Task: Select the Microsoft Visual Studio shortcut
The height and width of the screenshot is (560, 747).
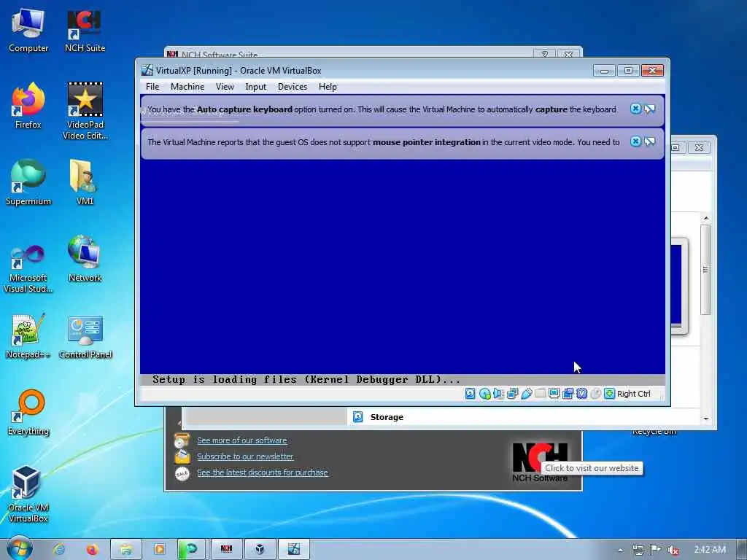Action: coord(28,269)
